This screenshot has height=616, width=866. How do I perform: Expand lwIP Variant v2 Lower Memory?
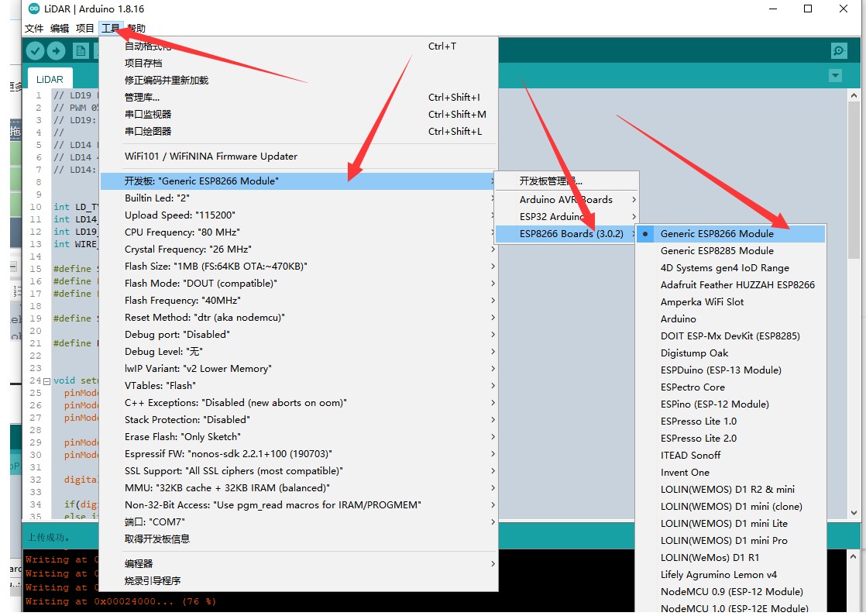click(299, 369)
